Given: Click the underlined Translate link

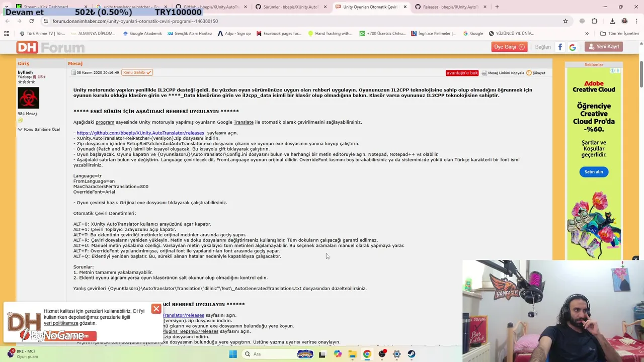Looking at the screenshot, I should [244, 122].
